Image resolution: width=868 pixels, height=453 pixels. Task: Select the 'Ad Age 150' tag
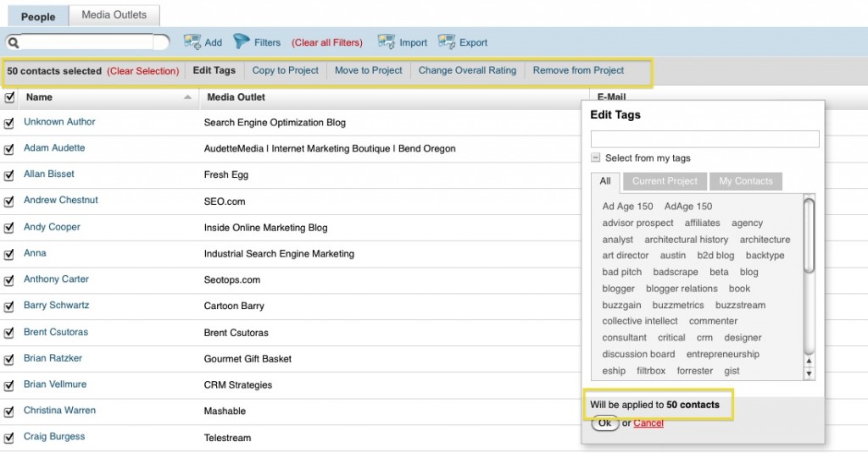pyautogui.click(x=628, y=207)
